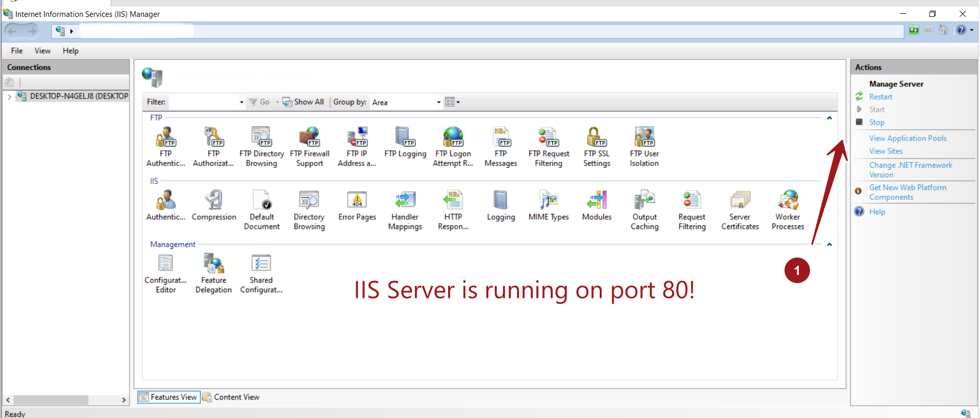
Task: Open the Help icon dropdown arrow
Action: (972, 30)
